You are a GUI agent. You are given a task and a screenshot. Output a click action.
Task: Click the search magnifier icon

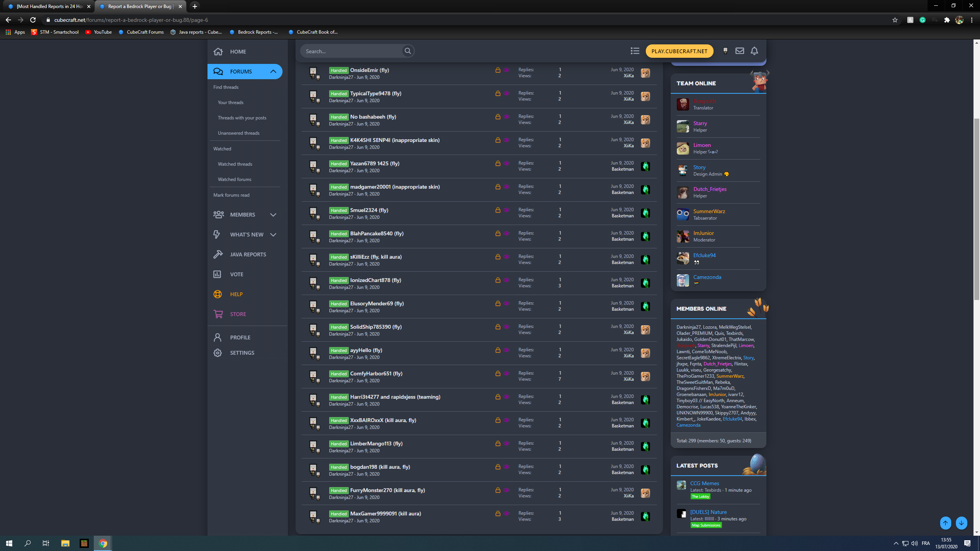pos(408,51)
